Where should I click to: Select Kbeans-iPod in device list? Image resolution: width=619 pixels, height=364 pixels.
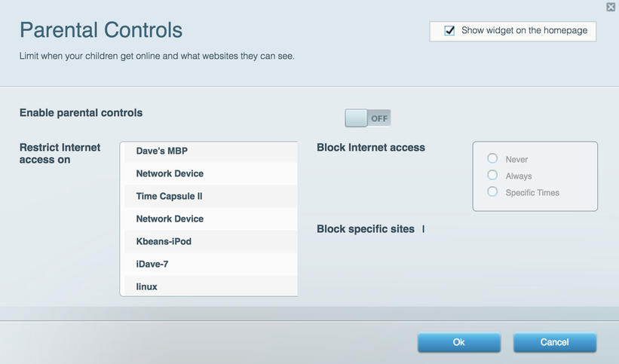(211, 242)
